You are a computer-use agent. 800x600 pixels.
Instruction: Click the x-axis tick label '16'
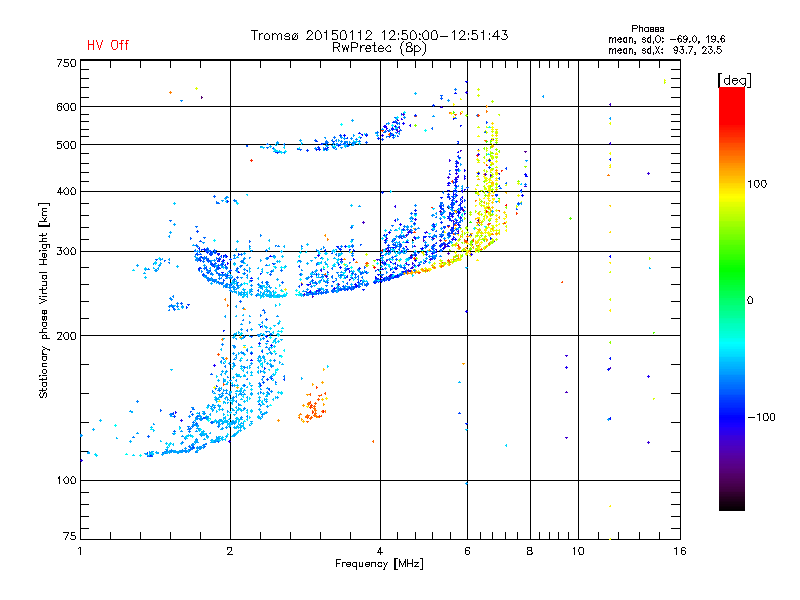680,551
